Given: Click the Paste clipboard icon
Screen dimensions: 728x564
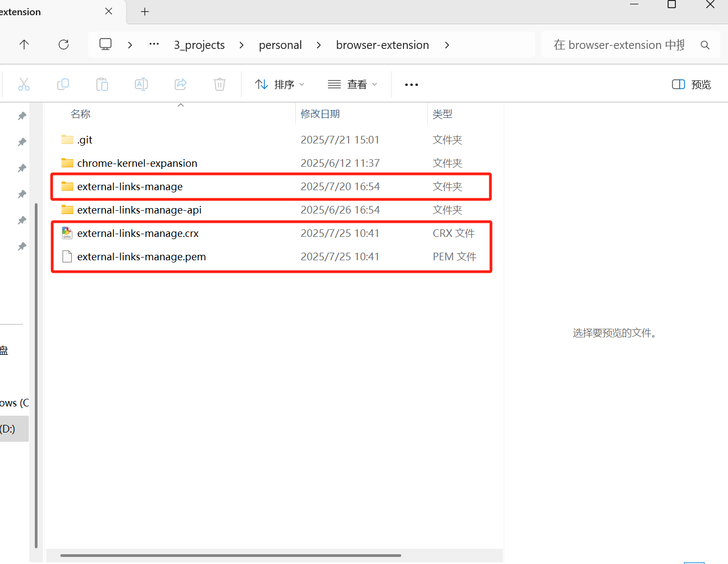Looking at the screenshot, I should 102,84.
